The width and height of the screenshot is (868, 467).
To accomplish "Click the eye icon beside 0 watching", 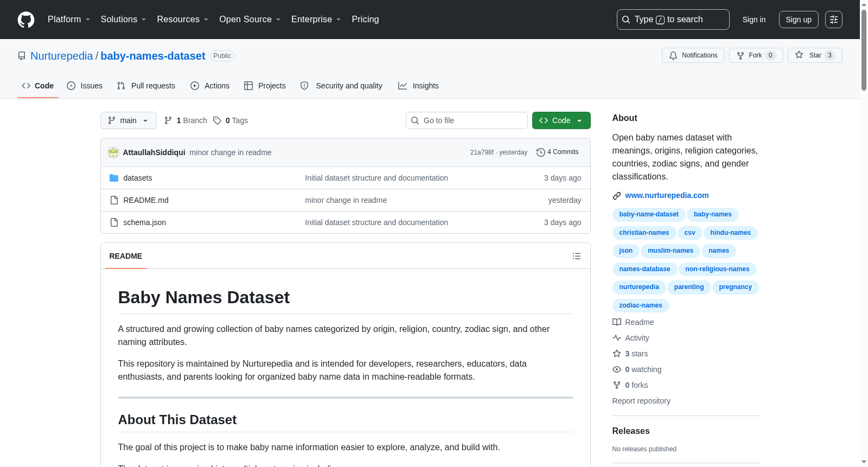I will [x=617, y=369].
